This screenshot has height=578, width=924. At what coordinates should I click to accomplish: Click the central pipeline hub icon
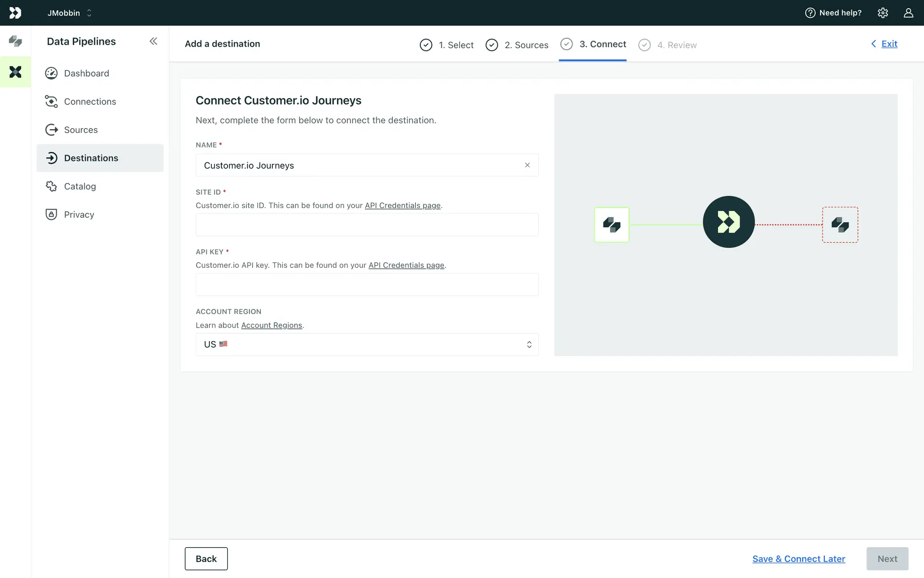729,222
